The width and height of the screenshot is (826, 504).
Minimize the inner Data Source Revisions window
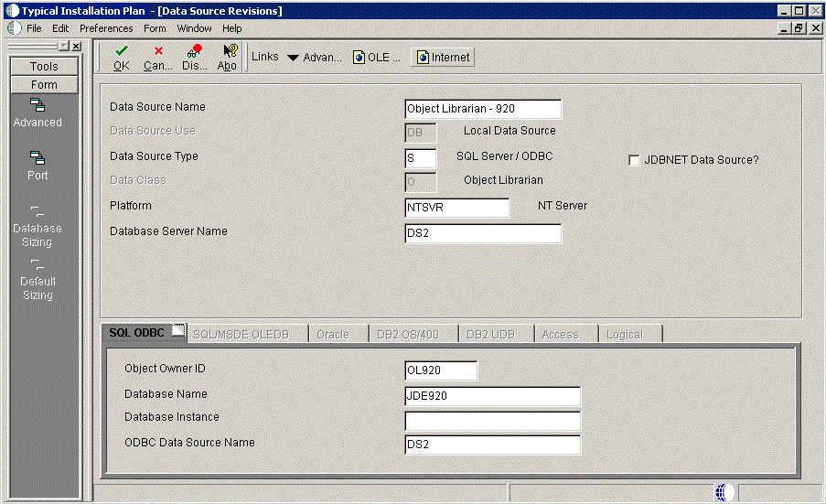point(785,28)
